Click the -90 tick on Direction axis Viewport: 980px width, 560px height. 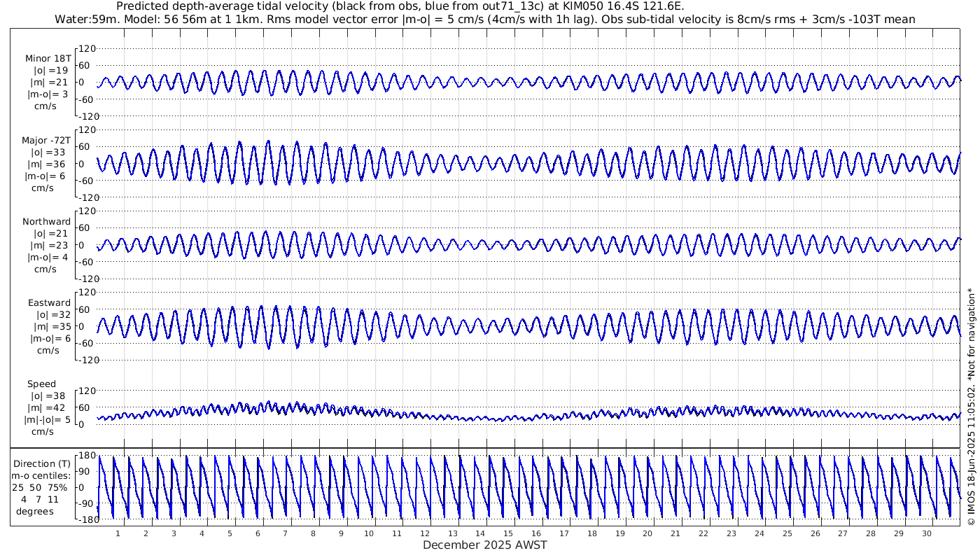pos(85,503)
